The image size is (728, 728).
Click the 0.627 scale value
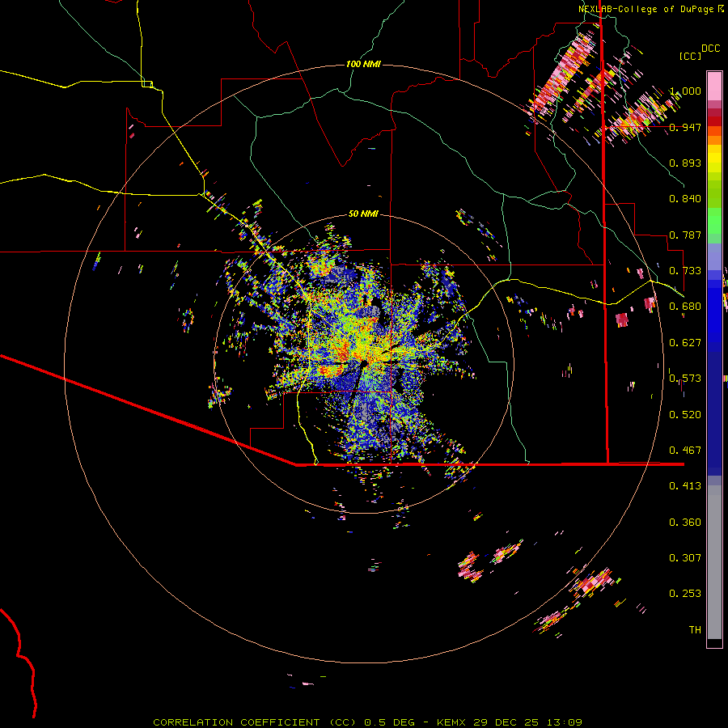point(685,343)
